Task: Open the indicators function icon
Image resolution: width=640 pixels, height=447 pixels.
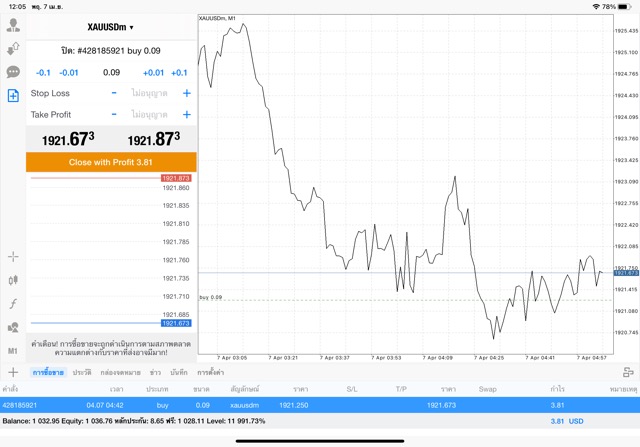Action: [x=13, y=303]
